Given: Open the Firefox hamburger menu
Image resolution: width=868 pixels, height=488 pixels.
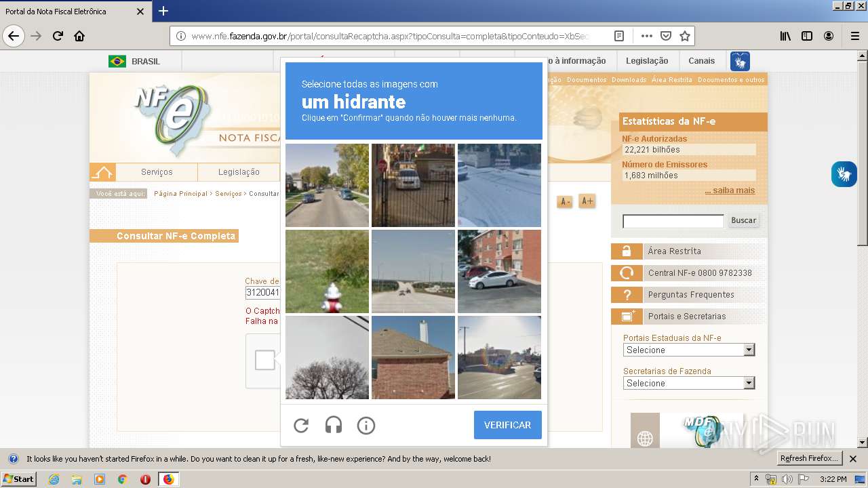Looking at the screenshot, I should point(855,36).
